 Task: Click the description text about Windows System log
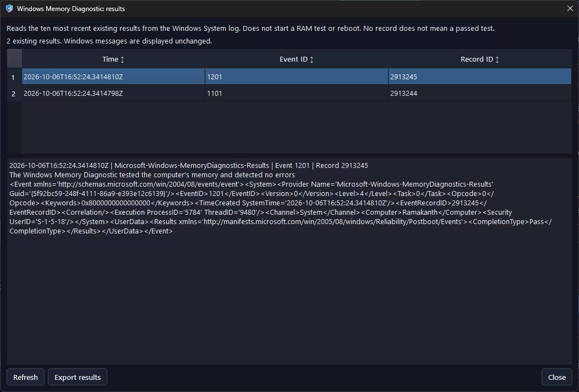250,29
